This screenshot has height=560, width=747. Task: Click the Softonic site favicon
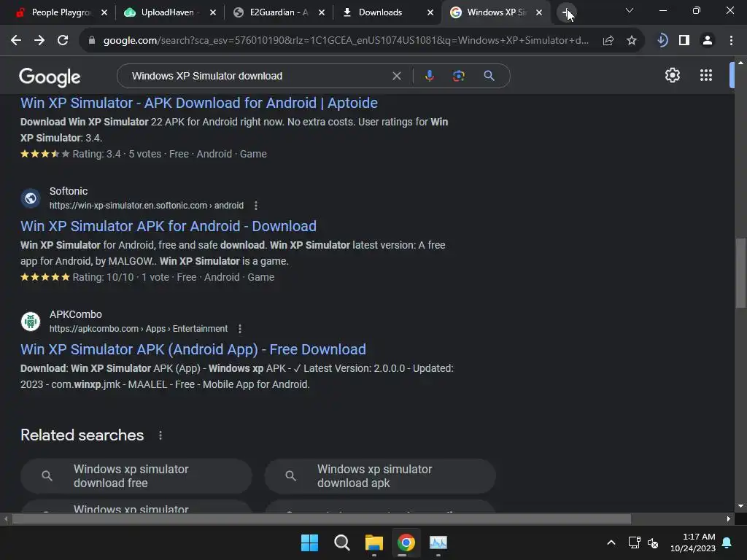coord(31,198)
